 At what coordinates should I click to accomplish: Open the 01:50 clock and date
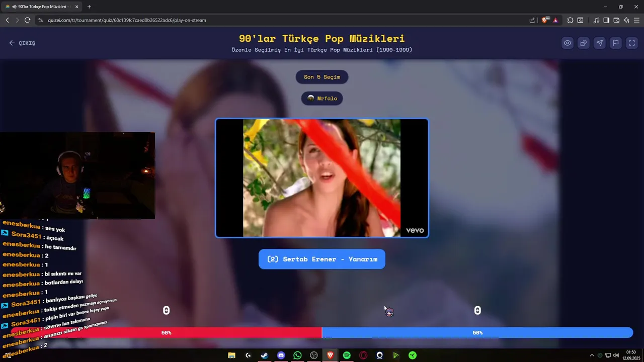click(x=632, y=355)
